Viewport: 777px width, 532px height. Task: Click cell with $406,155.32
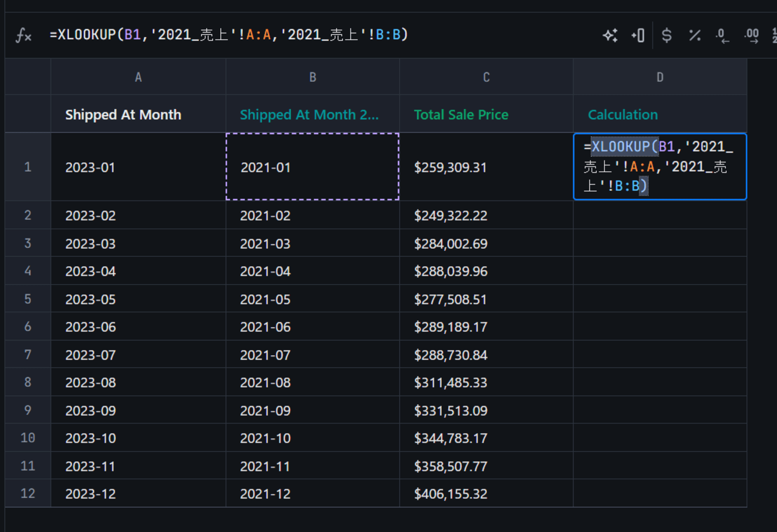point(486,493)
